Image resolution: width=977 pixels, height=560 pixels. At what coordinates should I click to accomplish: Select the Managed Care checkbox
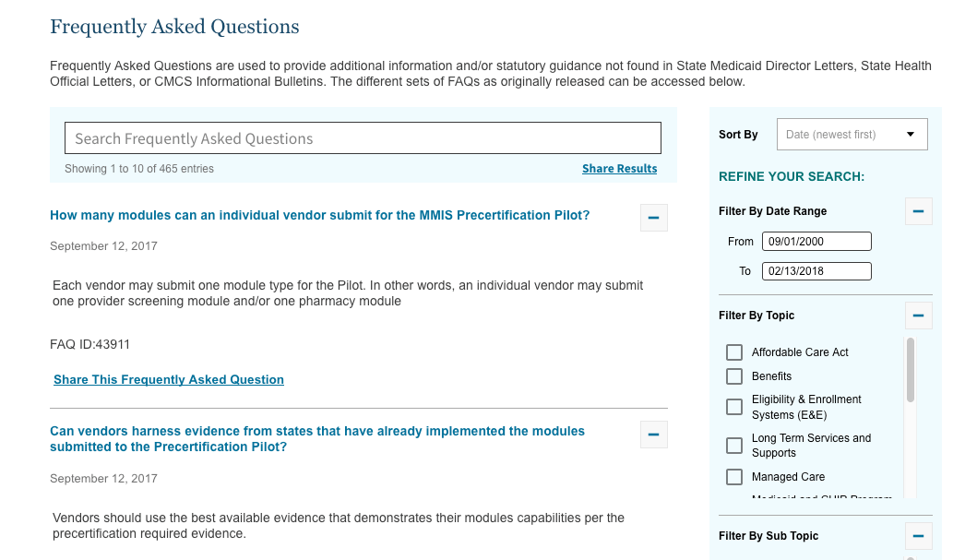[x=734, y=477]
